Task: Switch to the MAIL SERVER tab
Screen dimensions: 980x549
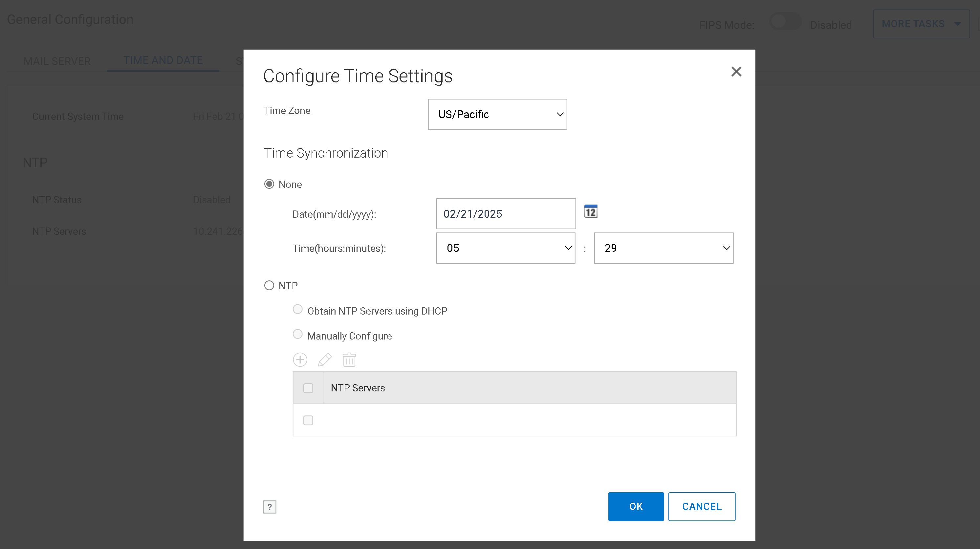Action: (57, 61)
